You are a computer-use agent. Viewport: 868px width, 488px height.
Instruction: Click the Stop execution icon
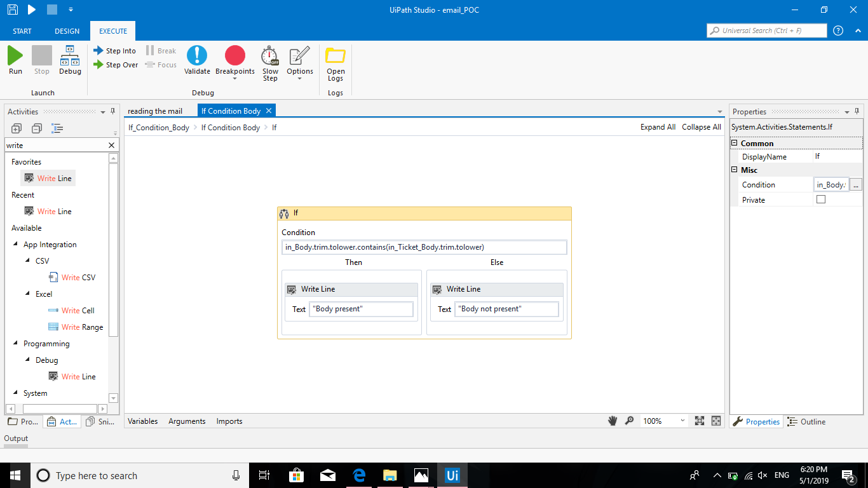tap(42, 55)
